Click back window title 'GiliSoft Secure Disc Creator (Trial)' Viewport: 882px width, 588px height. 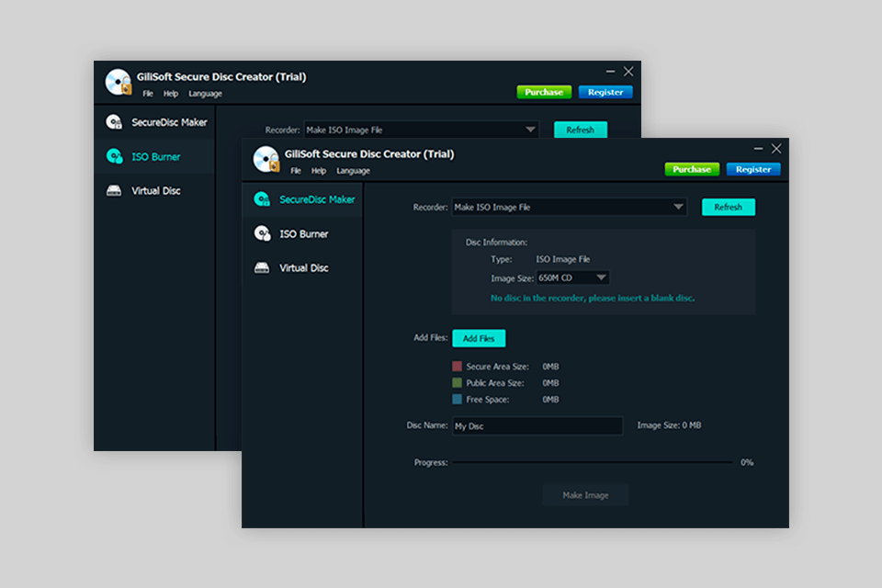221,77
